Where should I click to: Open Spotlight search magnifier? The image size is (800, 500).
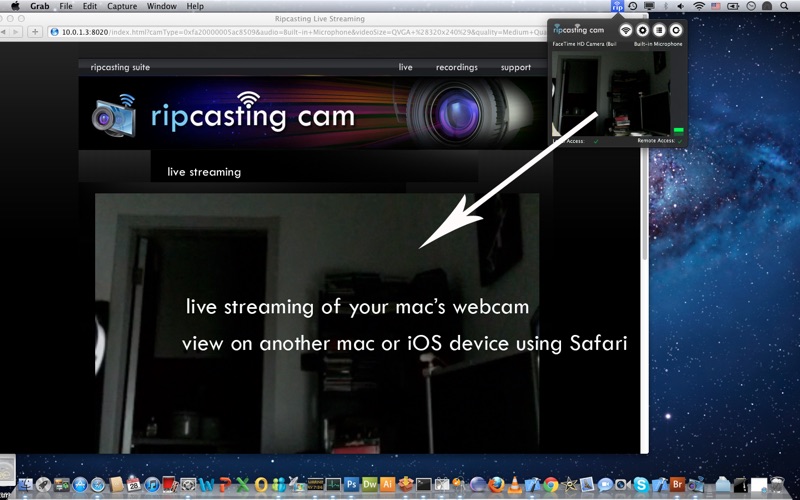pos(784,6)
